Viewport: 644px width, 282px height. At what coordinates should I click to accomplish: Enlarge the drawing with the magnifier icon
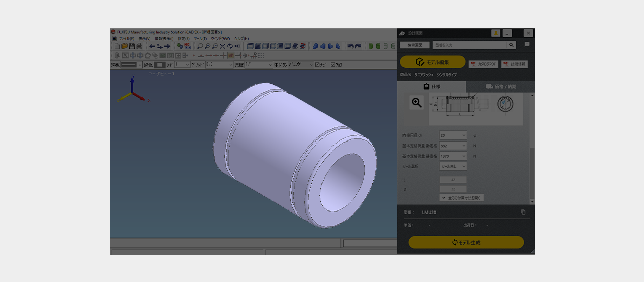[x=417, y=103]
